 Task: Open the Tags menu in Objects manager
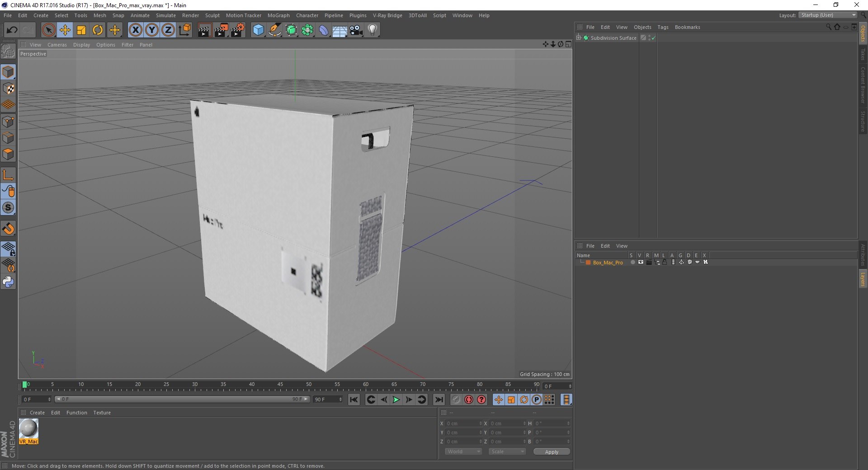pos(663,27)
